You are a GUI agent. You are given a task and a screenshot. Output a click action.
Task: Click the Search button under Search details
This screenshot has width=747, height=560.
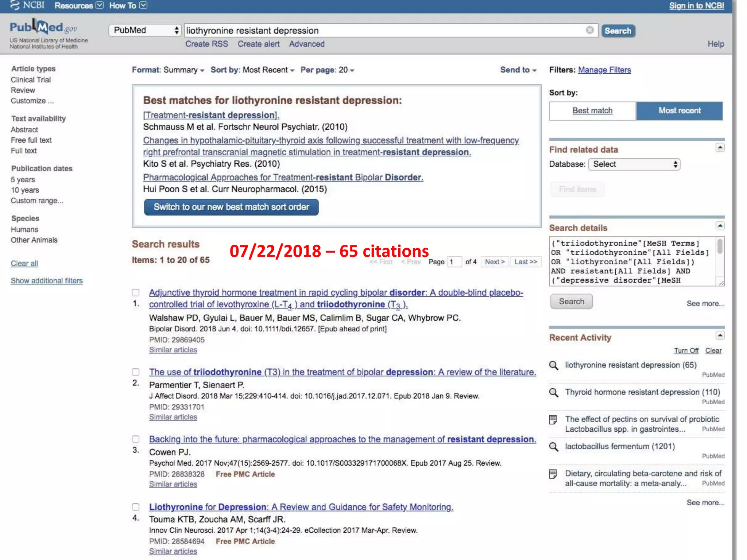click(x=572, y=302)
